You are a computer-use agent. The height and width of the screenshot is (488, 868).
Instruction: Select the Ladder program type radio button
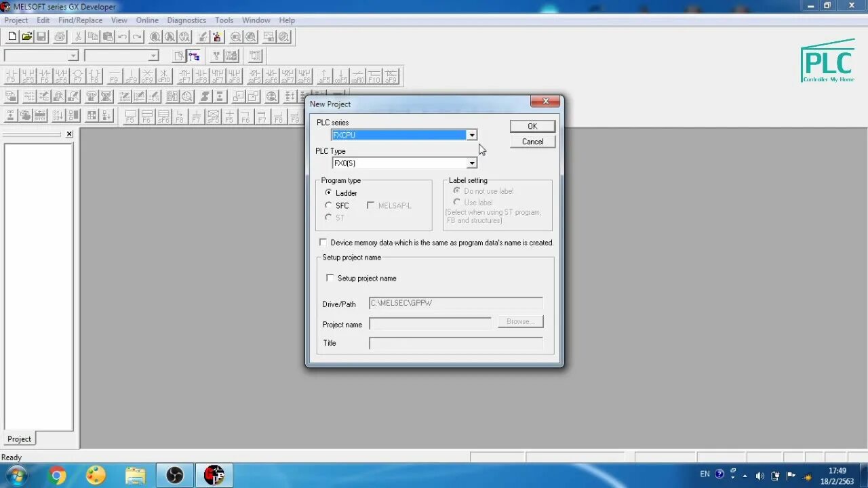329,192
